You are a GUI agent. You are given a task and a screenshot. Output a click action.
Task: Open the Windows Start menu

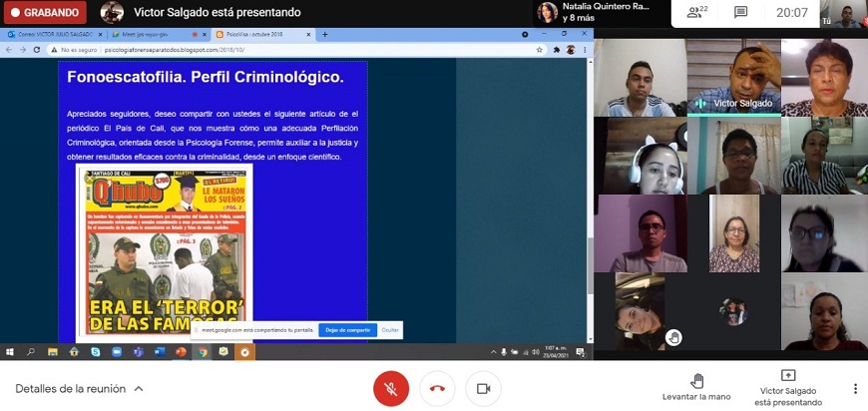9,352
